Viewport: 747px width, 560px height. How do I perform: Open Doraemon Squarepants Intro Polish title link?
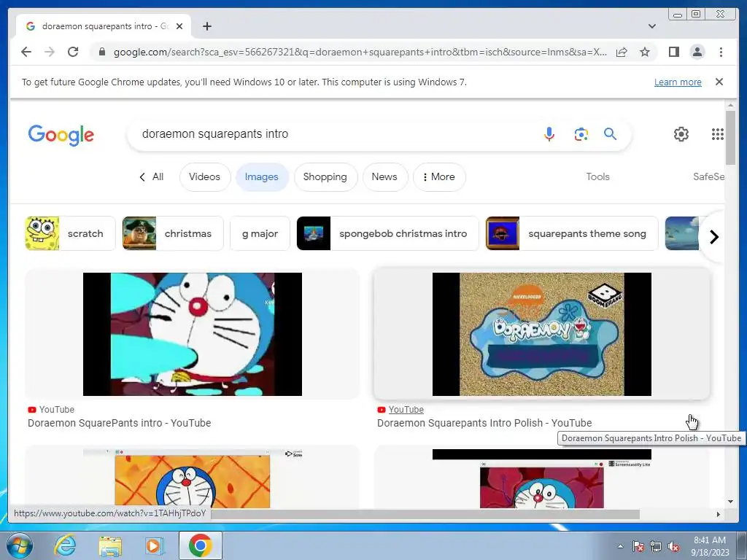(x=484, y=423)
